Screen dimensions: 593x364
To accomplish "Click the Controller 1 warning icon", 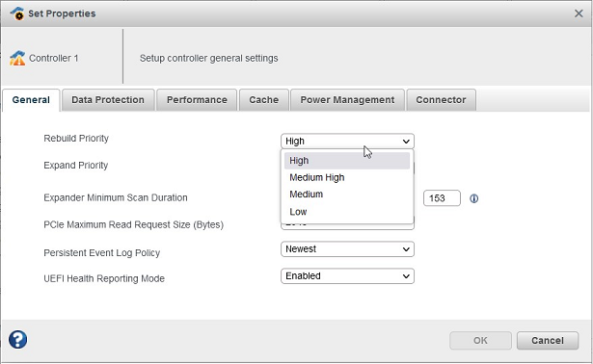I will (x=17, y=58).
